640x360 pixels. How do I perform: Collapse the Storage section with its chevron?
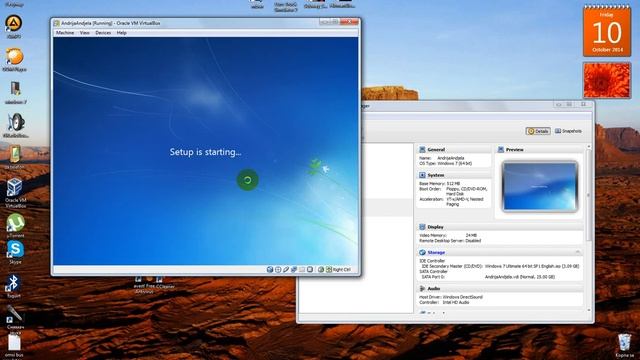(578, 252)
